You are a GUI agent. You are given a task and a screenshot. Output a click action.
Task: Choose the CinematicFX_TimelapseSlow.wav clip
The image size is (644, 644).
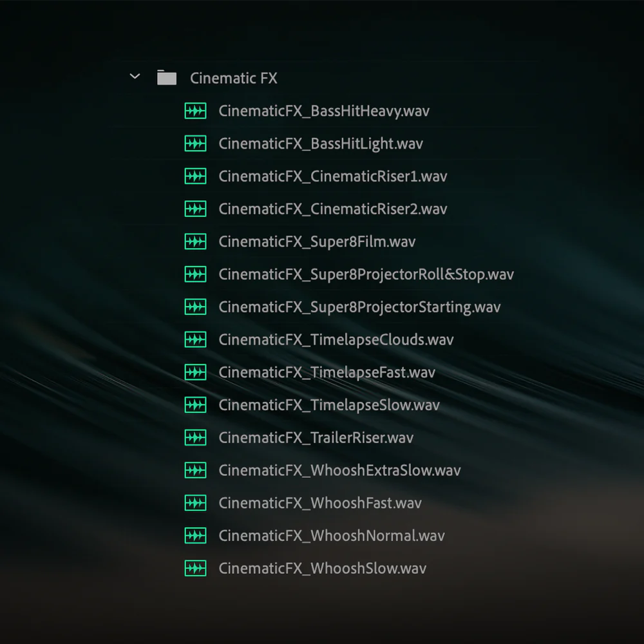[329, 405]
